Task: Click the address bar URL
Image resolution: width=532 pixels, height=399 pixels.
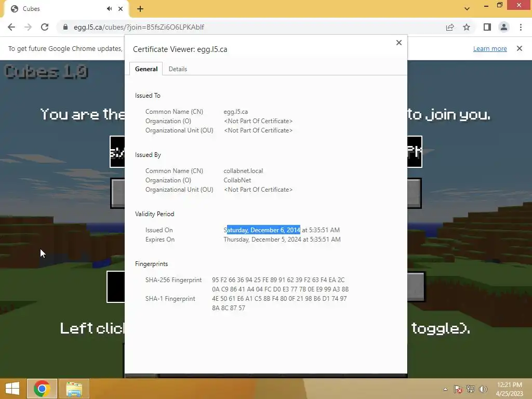Action: pos(139,27)
